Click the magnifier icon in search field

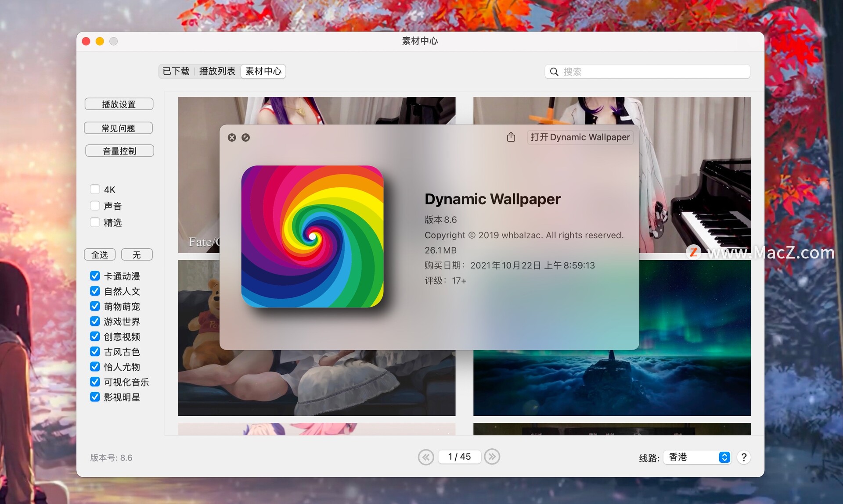point(554,72)
